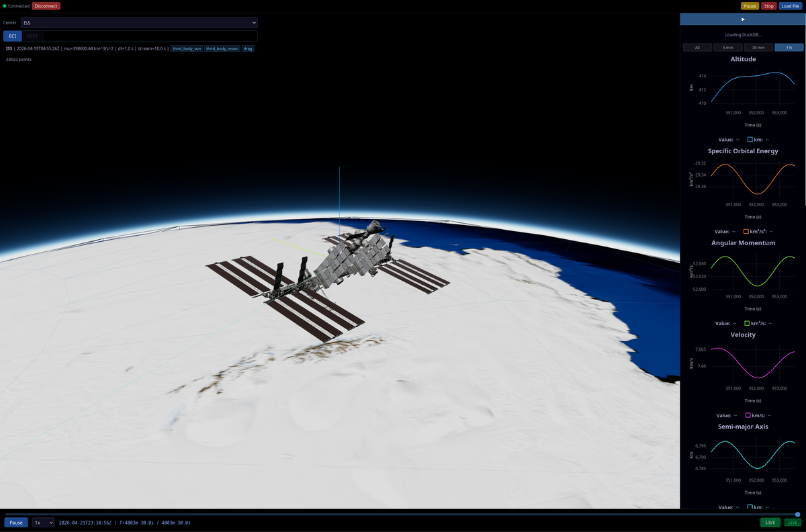The image size is (806, 532).
Task: Switch reference frame to ECEF
Action: [32, 36]
